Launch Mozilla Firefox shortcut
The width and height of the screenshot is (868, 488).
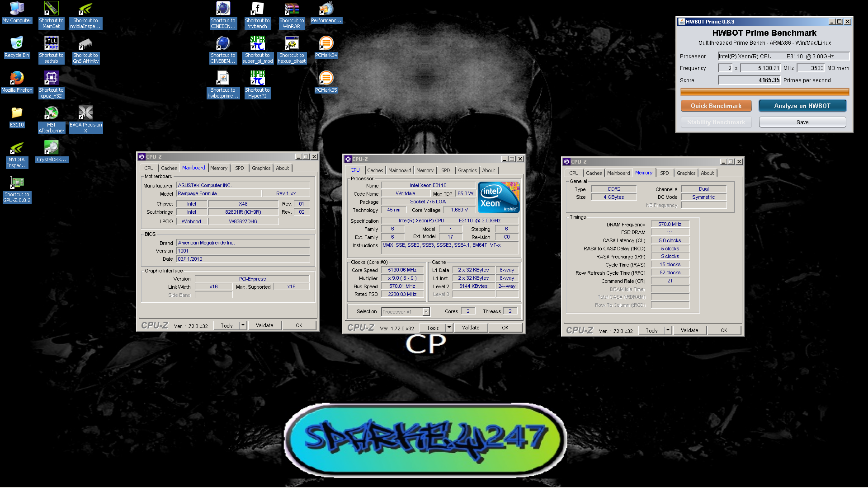(x=17, y=82)
